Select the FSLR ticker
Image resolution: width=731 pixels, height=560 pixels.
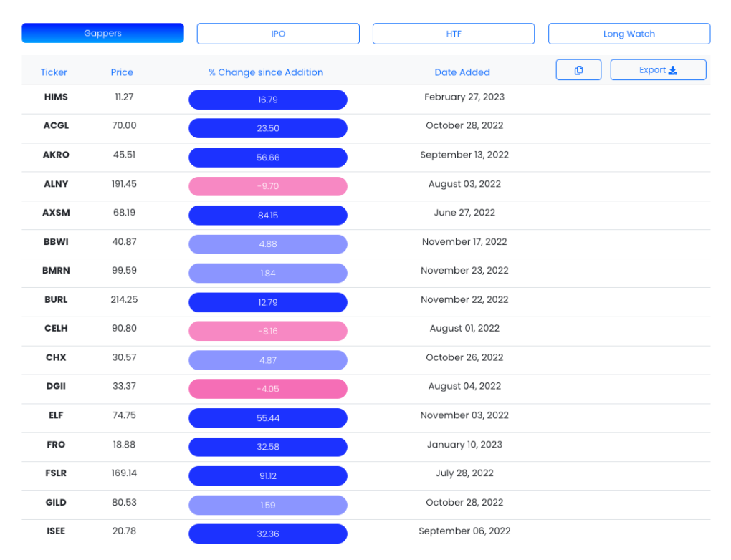pyautogui.click(x=56, y=473)
